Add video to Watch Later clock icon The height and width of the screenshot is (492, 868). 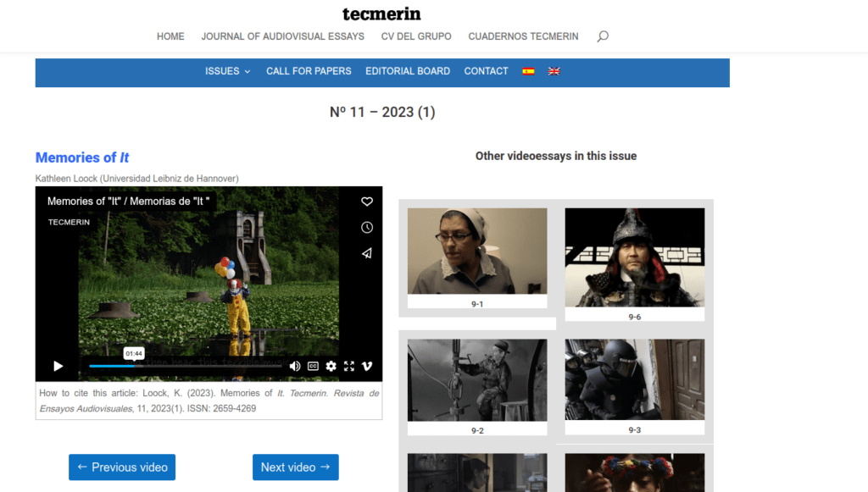point(366,227)
